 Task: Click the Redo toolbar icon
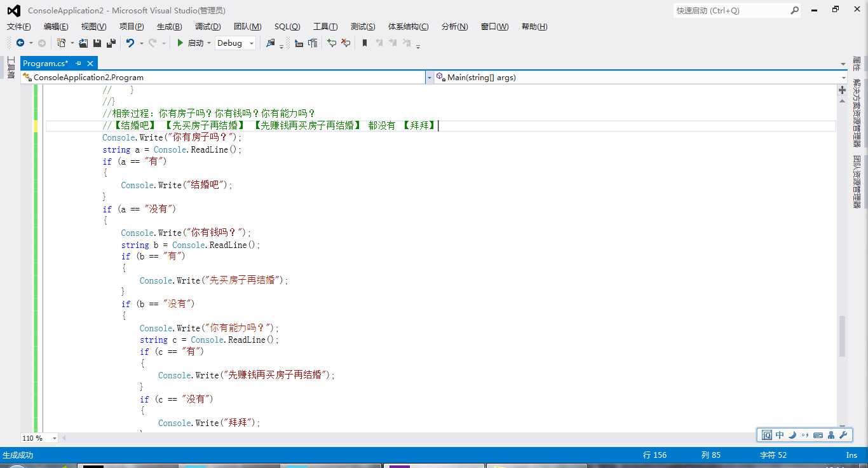tap(153, 43)
